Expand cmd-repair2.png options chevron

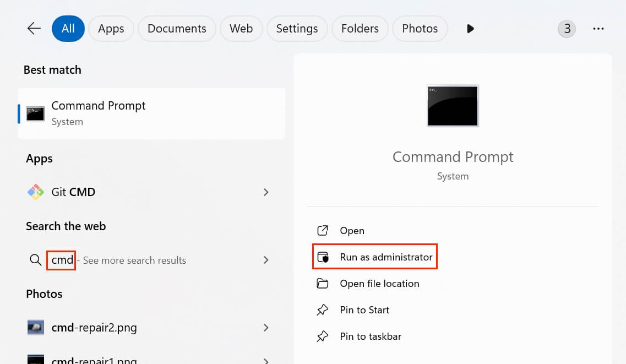pyautogui.click(x=266, y=327)
